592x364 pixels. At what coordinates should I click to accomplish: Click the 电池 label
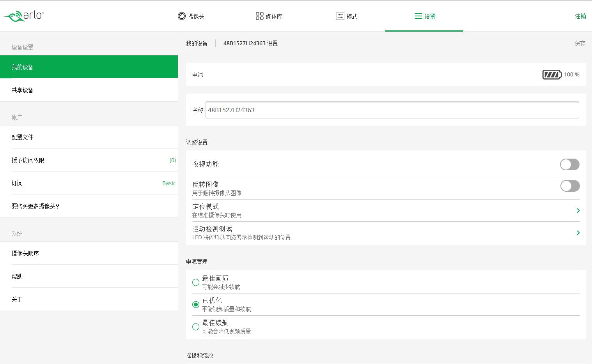tap(198, 74)
